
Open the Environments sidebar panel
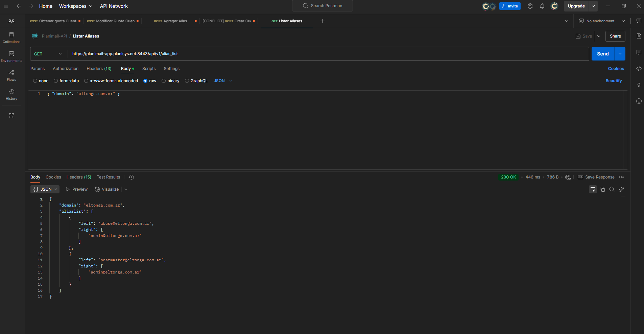(x=11, y=57)
